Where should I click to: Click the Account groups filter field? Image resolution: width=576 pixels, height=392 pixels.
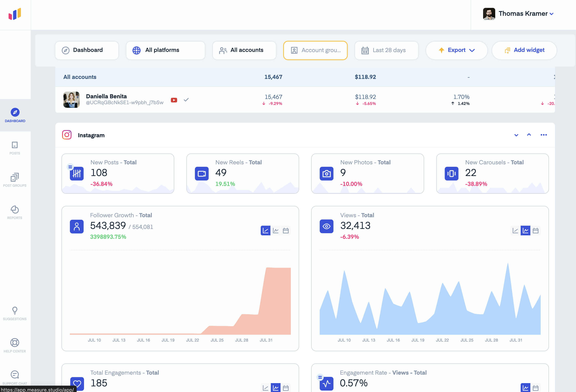[315, 50]
